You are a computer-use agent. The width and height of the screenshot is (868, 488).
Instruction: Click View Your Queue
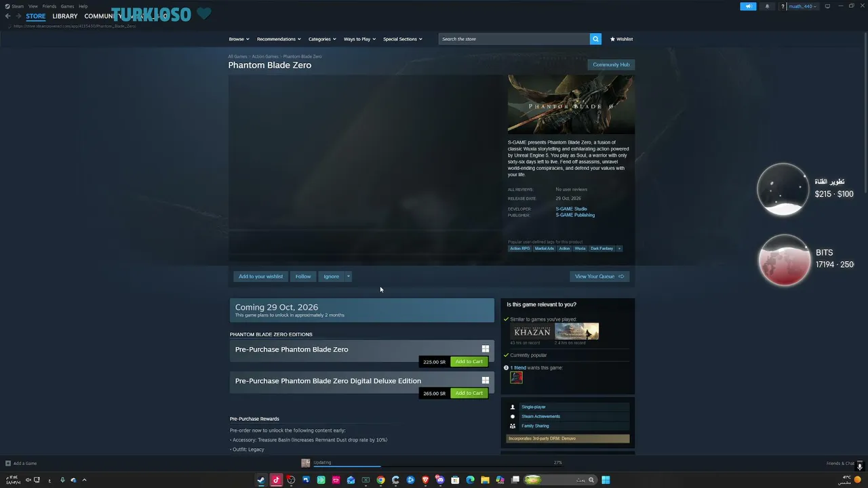click(599, 277)
